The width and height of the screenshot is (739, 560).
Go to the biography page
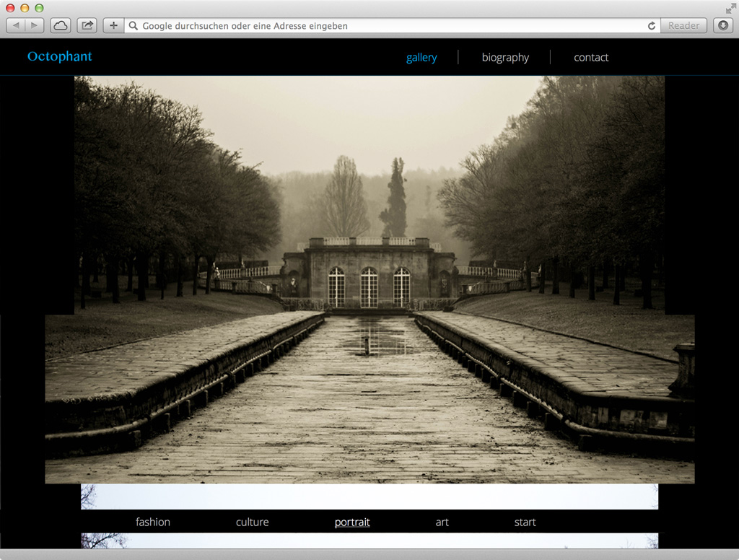click(505, 58)
